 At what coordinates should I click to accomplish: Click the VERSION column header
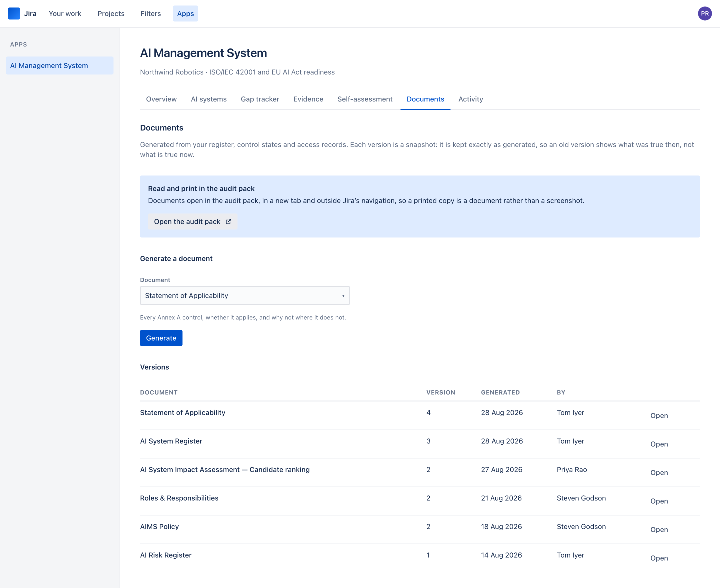tap(440, 392)
